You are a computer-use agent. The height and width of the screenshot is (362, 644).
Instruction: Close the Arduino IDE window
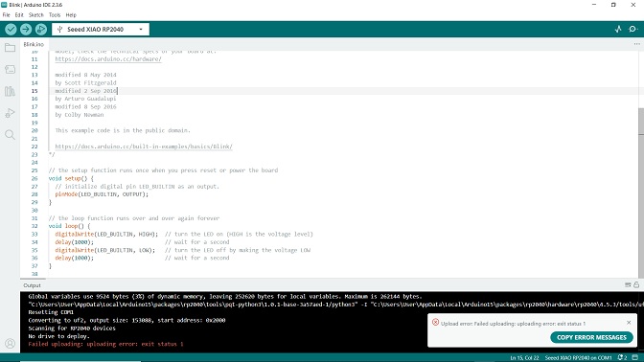(x=633, y=5)
